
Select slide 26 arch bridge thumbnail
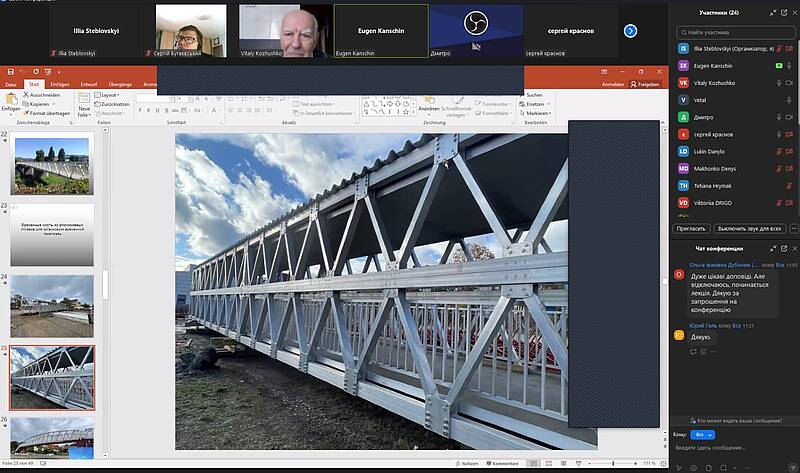52,436
